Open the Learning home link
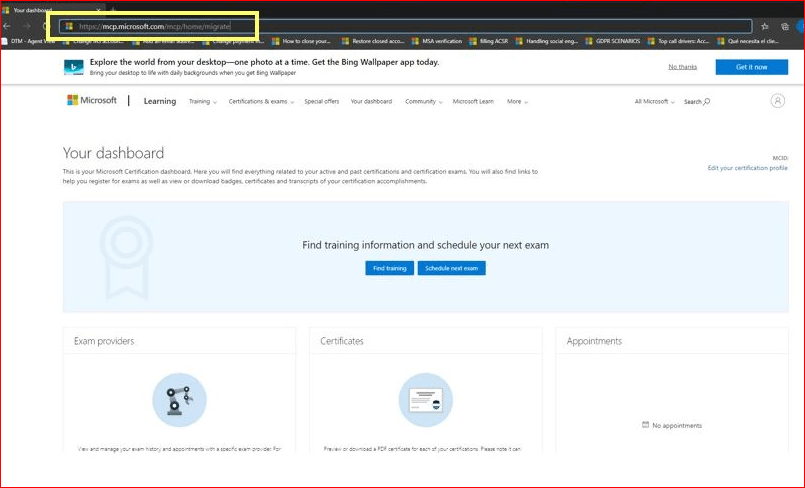This screenshot has height=488, width=805. tap(160, 101)
